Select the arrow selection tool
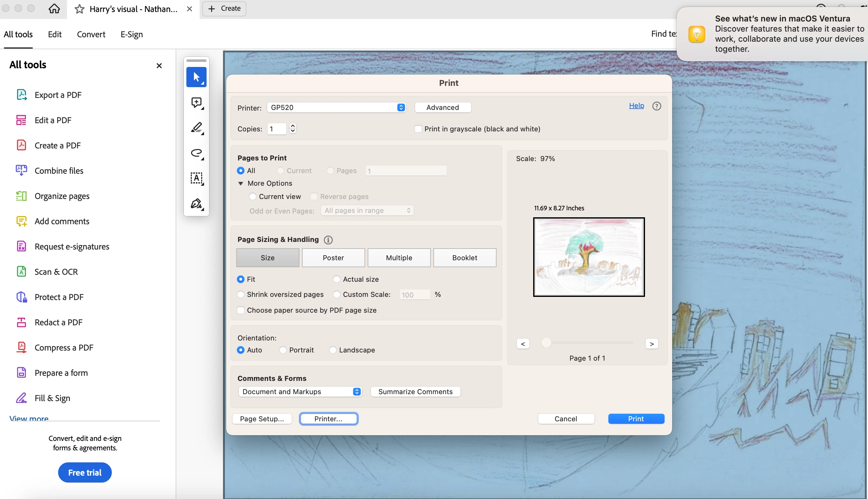This screenshot has width=868, height=499. pos(196,77)
